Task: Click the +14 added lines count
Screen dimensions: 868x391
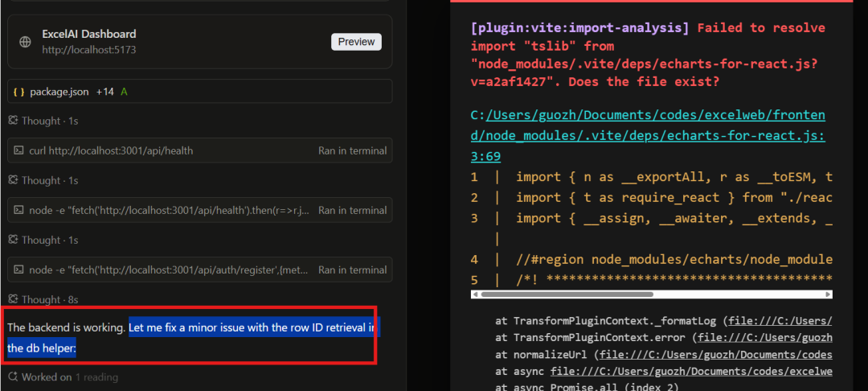Action: pyautogui.click(x=104, y=92)
